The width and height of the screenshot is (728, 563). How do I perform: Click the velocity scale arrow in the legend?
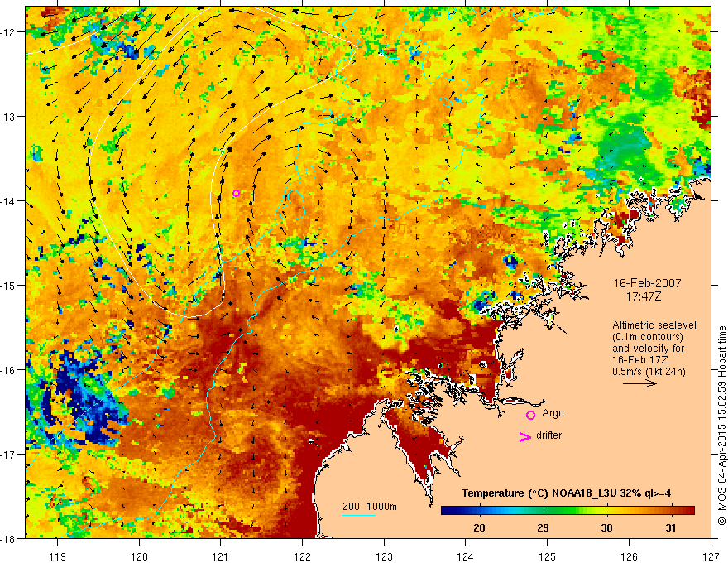coord(639,383)
